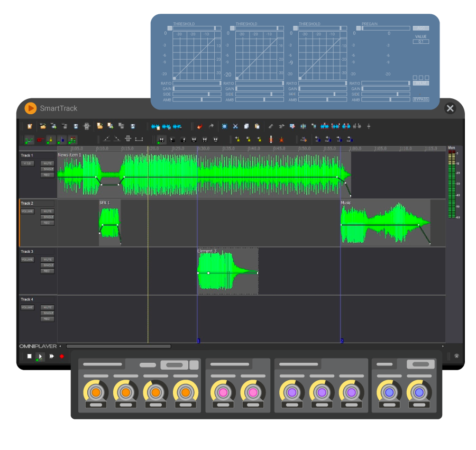Toggle the red marker view icon

[40, 140]
